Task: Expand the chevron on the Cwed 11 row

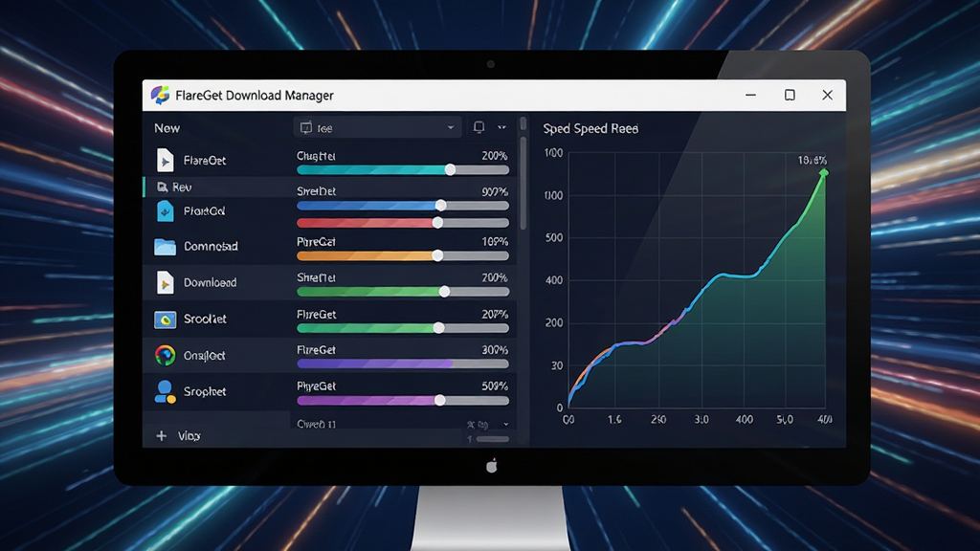Action: 505,424
